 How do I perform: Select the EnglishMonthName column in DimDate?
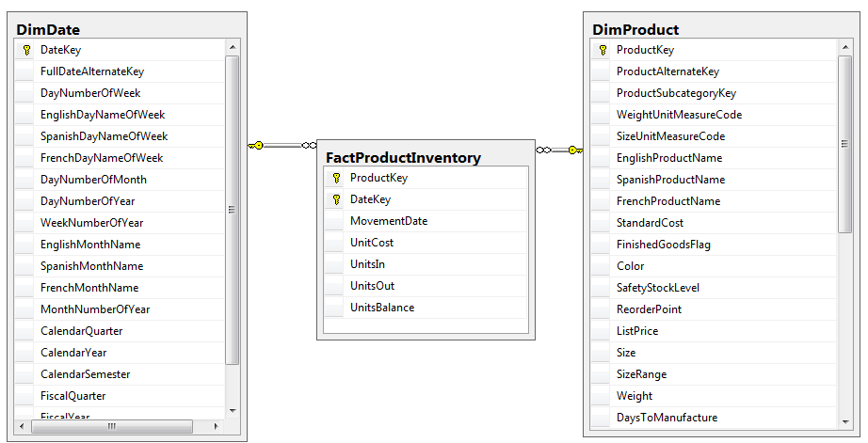[90, 245]
